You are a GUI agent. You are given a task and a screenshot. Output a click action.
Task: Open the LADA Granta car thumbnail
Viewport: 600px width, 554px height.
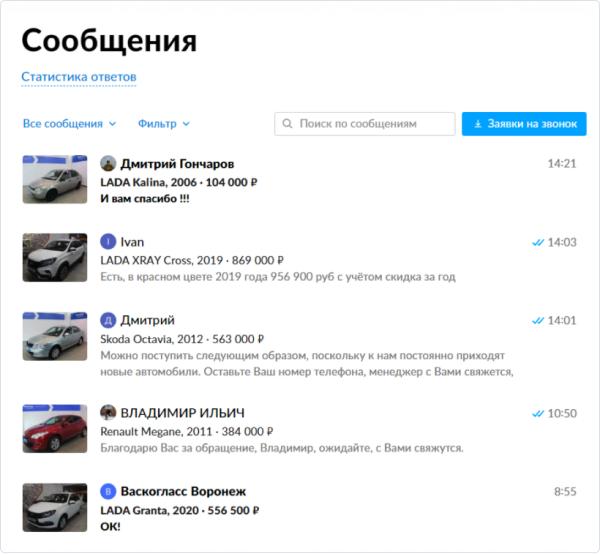[x=55, y=507]
